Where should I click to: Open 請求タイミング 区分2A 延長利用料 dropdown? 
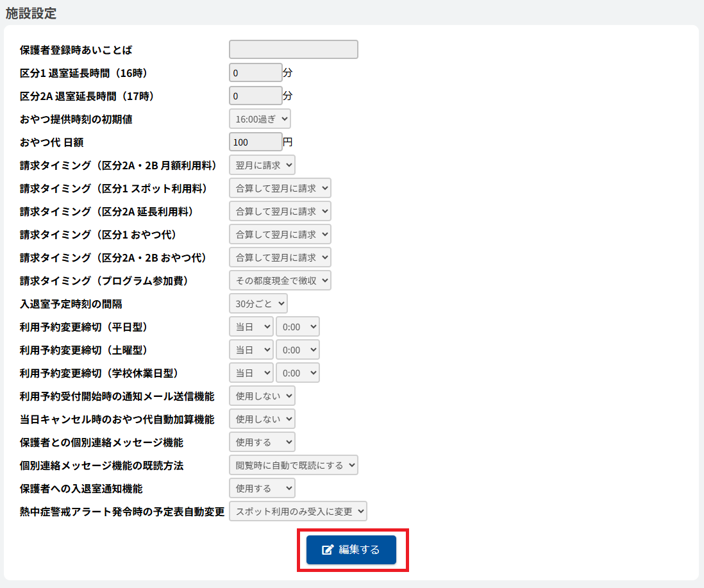tap(280, 211)
